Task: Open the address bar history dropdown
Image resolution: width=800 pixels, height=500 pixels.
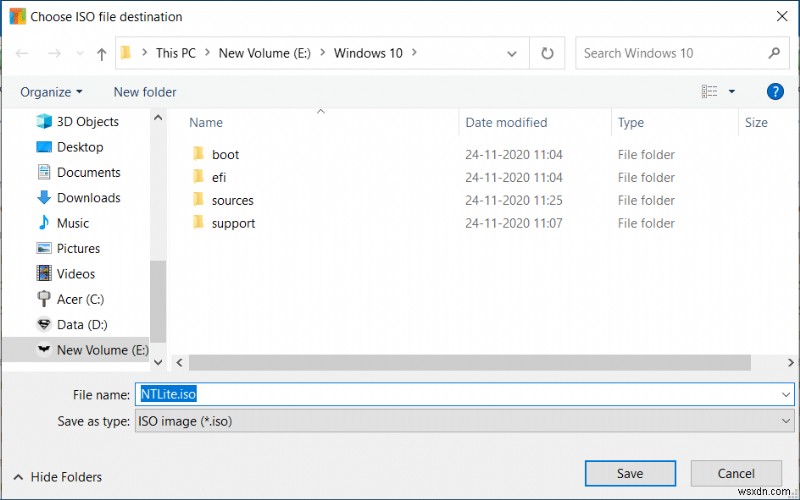Action: pos(512,54)
